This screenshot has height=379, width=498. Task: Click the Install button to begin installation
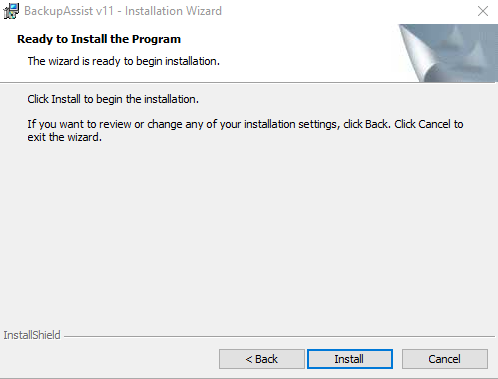pos(350,359)
